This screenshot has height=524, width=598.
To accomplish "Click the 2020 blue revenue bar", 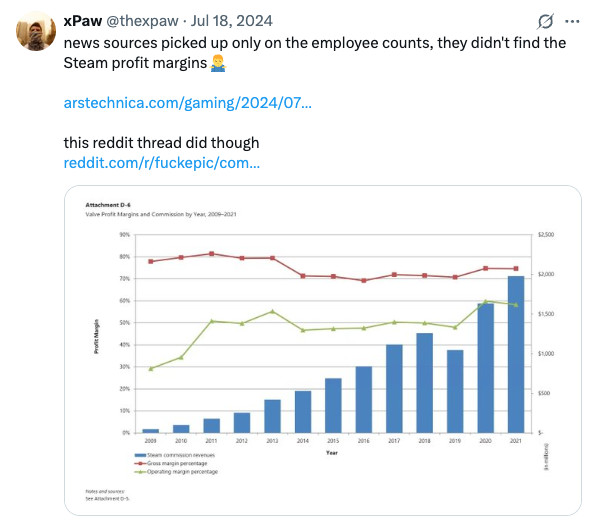I will pos(485,368).
